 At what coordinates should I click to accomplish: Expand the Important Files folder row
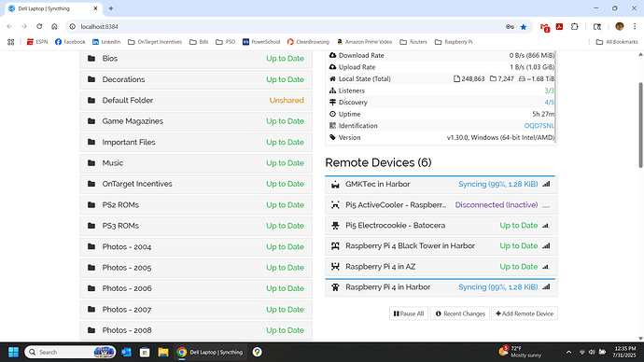tap(196, 142)
